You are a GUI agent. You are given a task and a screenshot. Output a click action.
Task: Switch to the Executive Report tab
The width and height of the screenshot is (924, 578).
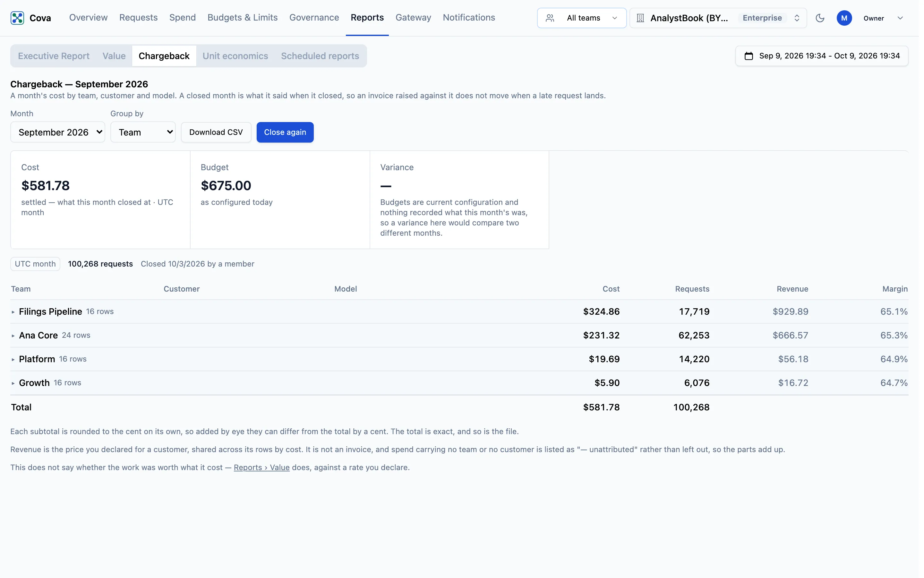(x=54, y=56)
